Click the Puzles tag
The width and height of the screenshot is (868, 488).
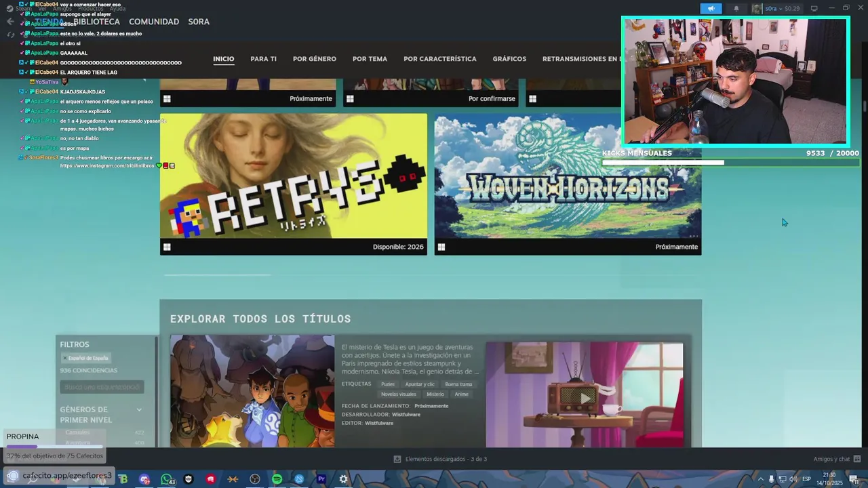[x=388, y=384]
